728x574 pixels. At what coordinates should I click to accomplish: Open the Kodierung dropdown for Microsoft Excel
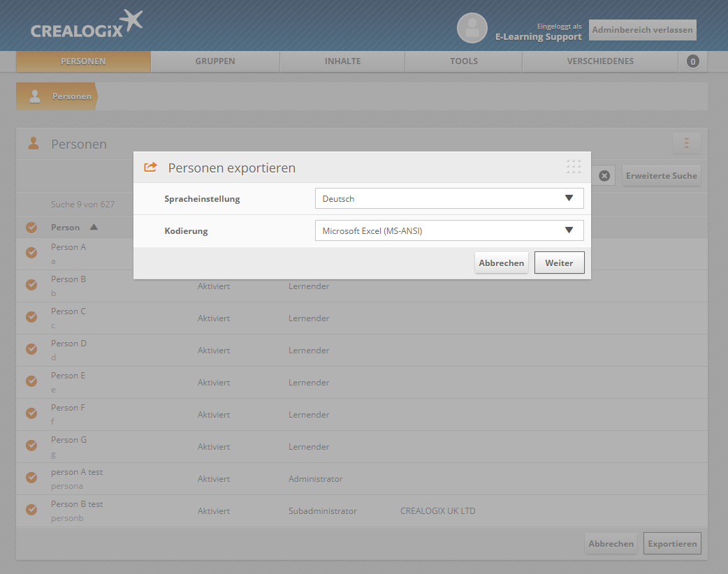coord(449,230)
